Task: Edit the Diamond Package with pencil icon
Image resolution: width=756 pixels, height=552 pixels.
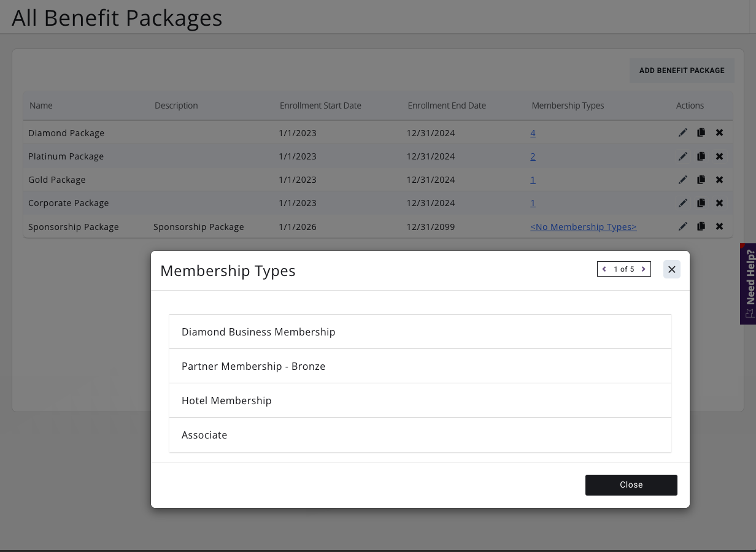Action: pyautogui.click(x=683, y=133)
